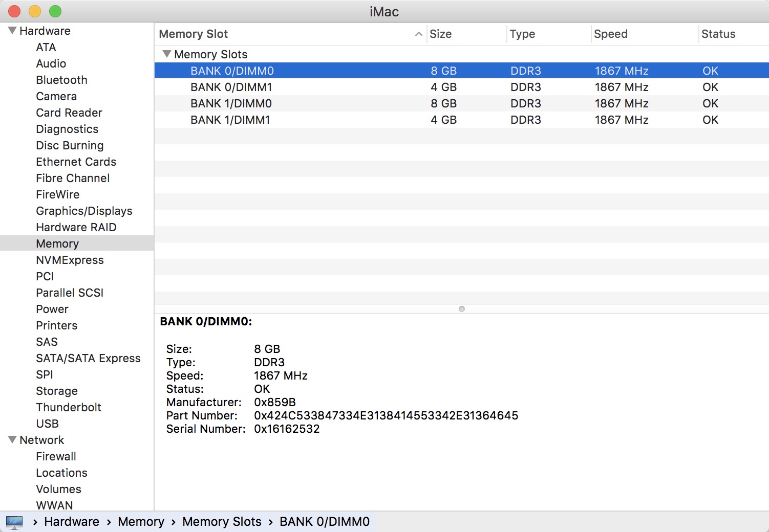Screen dimensions: 769x532
Task: Select Storage in the sidebar
Action: point(56,391)
